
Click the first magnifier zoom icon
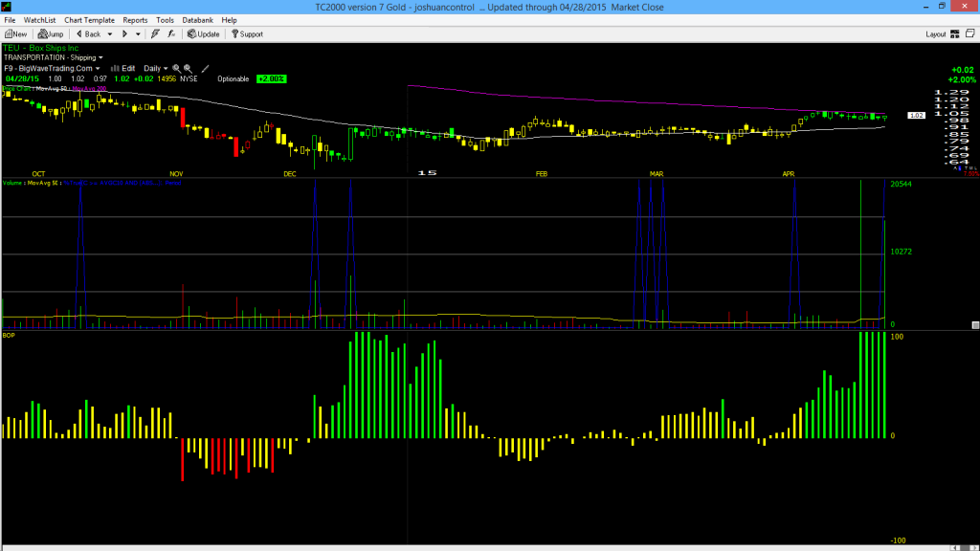[x=176, y=69]
